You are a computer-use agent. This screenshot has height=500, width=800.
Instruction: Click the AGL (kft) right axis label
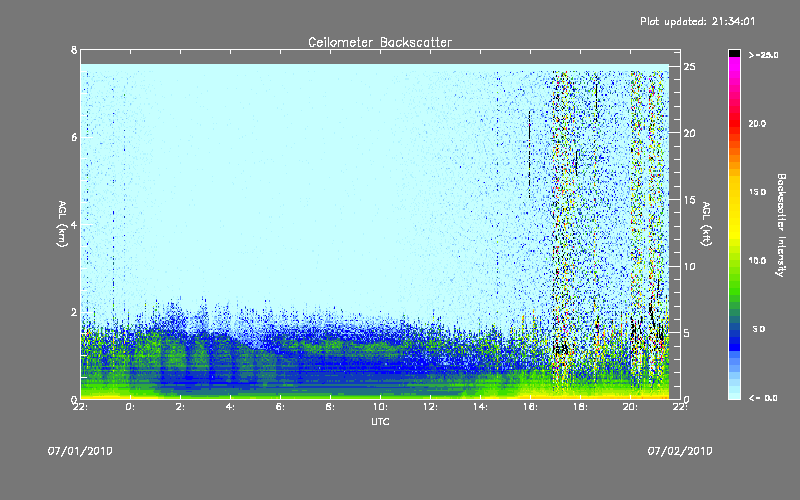point(706,224)
